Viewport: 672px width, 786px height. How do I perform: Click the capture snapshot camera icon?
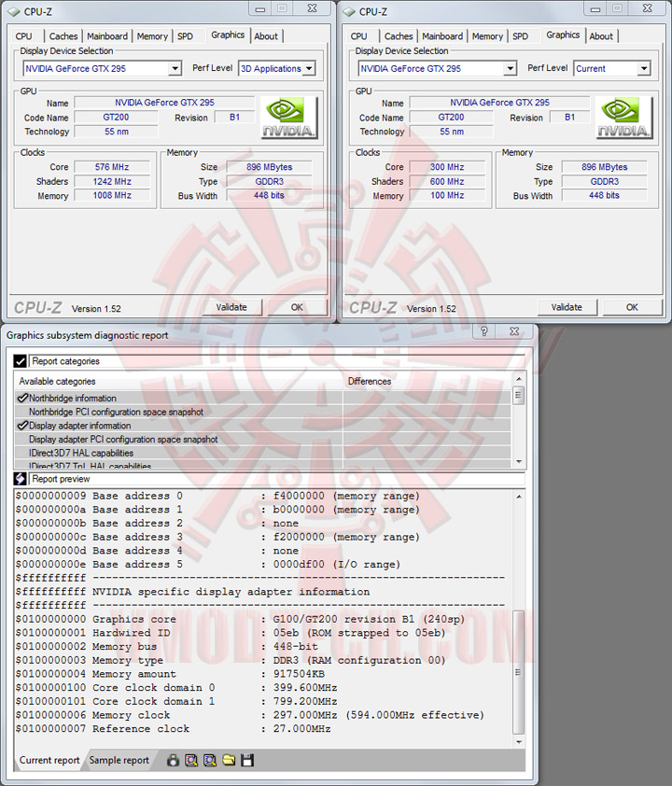click(x=173, y=761)
